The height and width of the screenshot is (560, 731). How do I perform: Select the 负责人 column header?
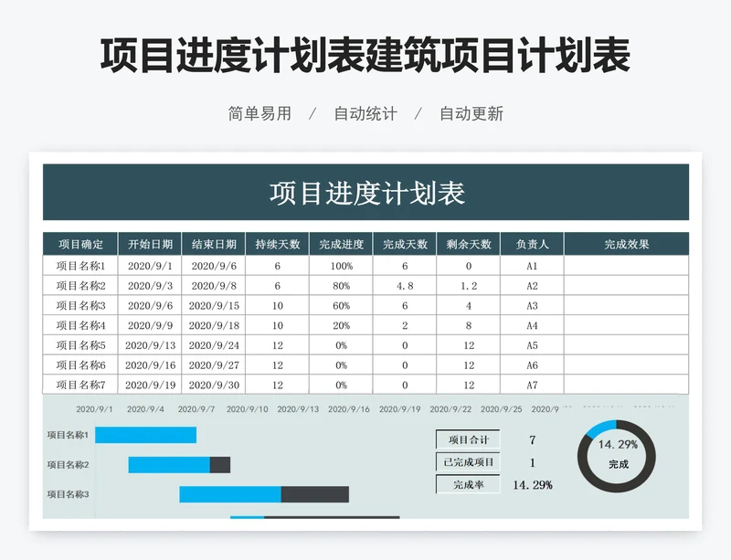[532, 244]
